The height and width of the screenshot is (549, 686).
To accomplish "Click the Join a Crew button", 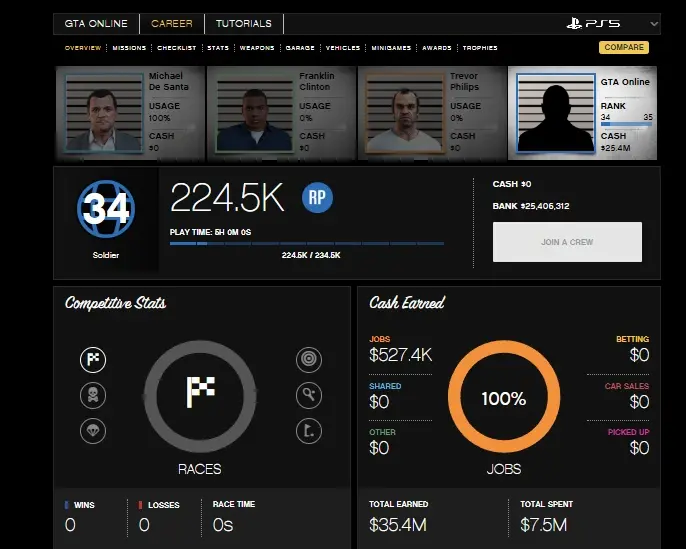I will tap(567, 242).
